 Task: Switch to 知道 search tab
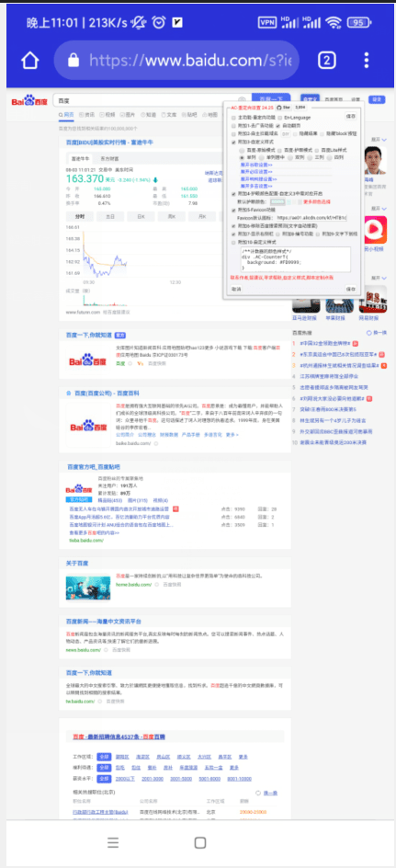coord(148,115)
